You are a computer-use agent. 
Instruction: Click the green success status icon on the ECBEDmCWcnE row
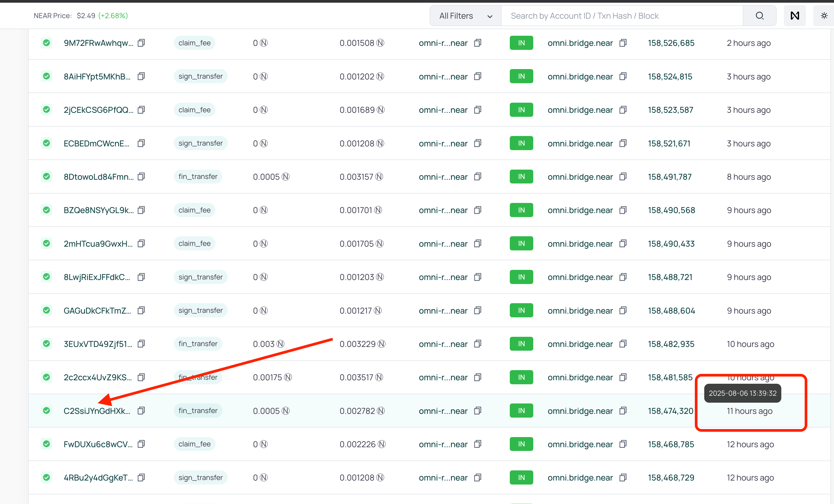[x=46, y=143]
